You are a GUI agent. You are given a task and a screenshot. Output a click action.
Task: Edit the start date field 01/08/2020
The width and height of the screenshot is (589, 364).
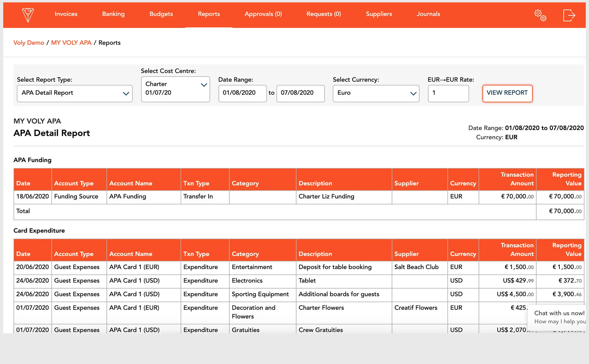tap(242, 93)
